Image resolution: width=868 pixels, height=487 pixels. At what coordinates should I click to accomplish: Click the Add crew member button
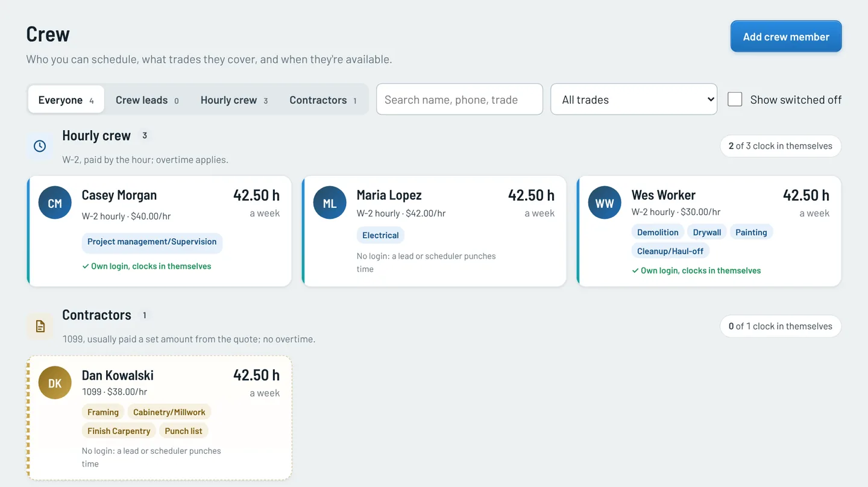786,37
